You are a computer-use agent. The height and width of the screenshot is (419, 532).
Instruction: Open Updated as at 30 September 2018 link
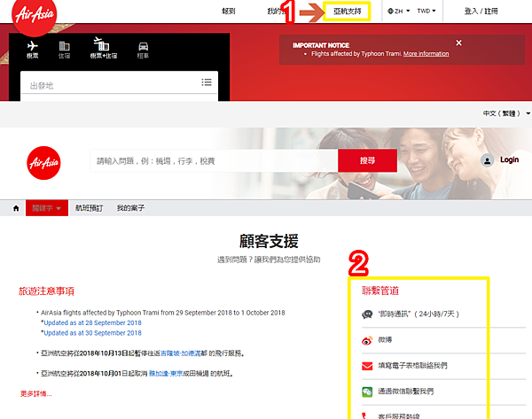pyautogui.click(x=92, y=333)
